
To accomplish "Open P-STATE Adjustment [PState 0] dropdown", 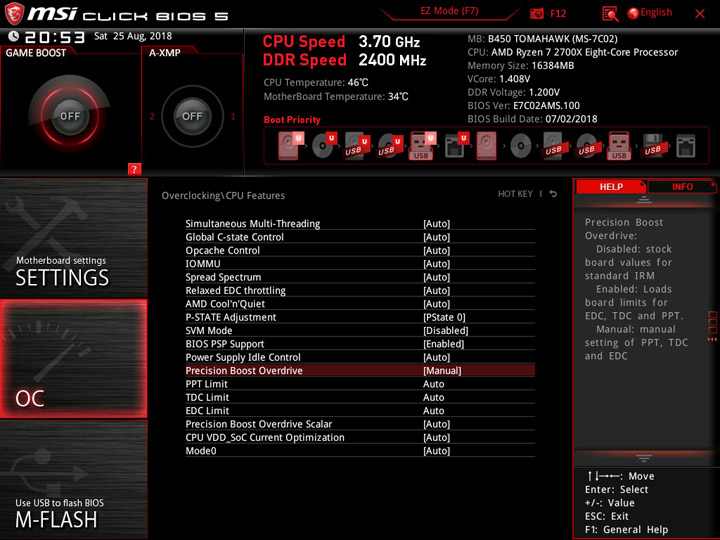I will [x=444, y=317].
